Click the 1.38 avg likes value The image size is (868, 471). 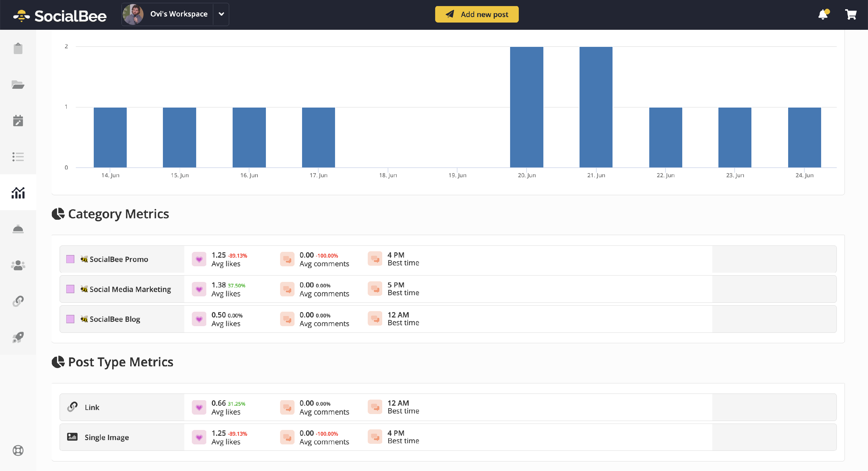click(x=218, y=285)
